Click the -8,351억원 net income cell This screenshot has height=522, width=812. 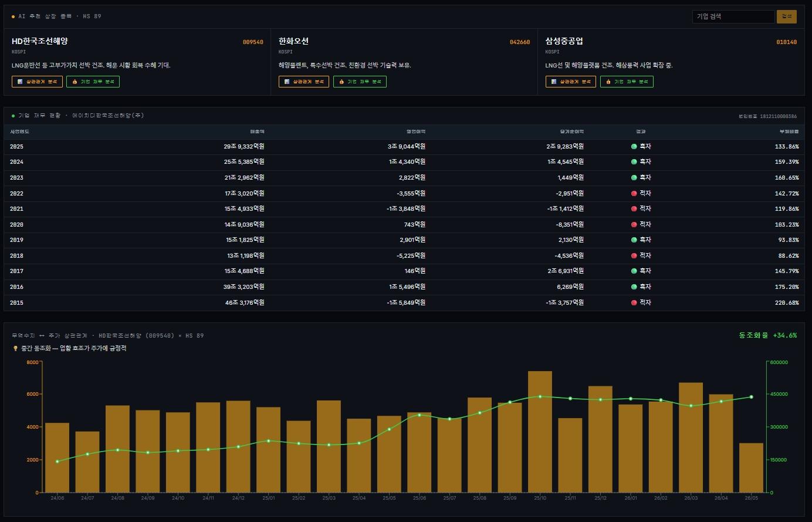point(569,224)
